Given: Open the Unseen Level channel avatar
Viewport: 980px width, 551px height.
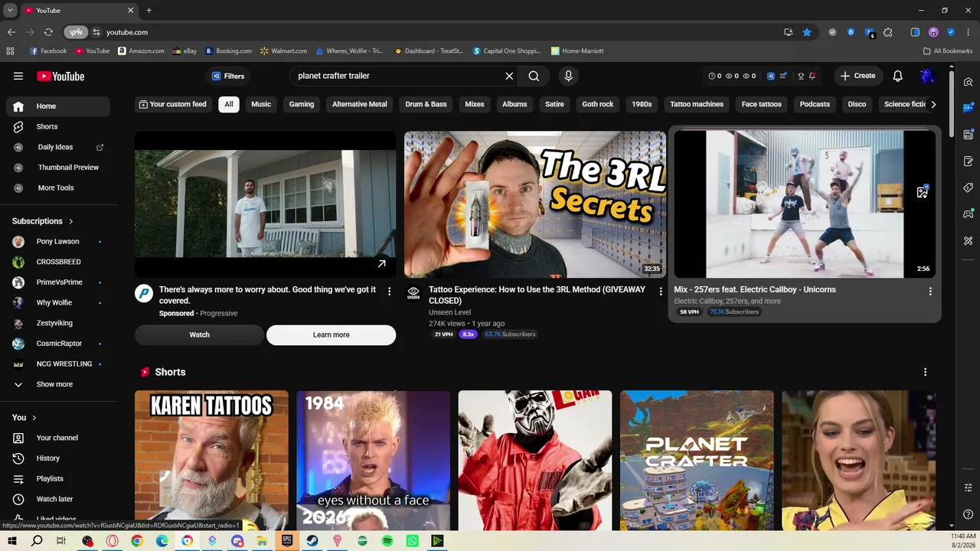Looking at the screenshot, I should (x=413, y=293).
